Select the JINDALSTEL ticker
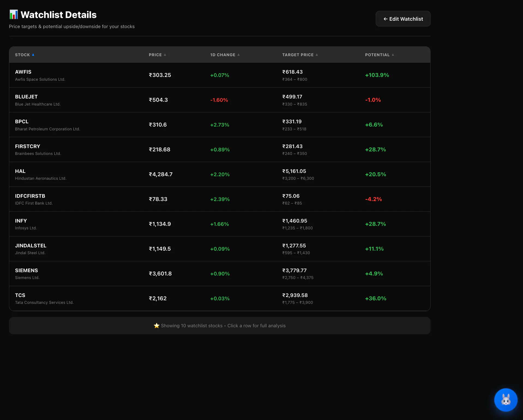Screen dimensions: 523x420 pyautogui.click(x=31, y=245)
